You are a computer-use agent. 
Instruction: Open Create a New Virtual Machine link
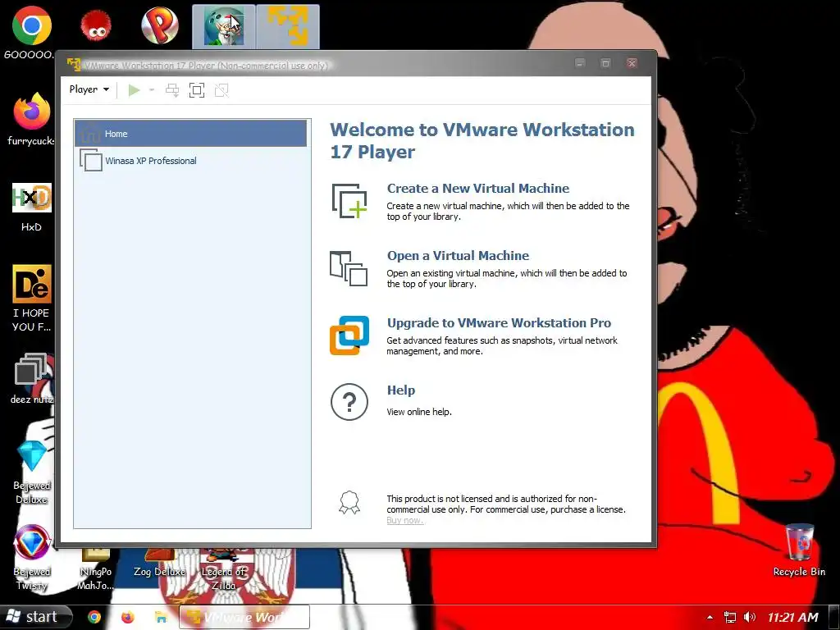click(478, 188)
